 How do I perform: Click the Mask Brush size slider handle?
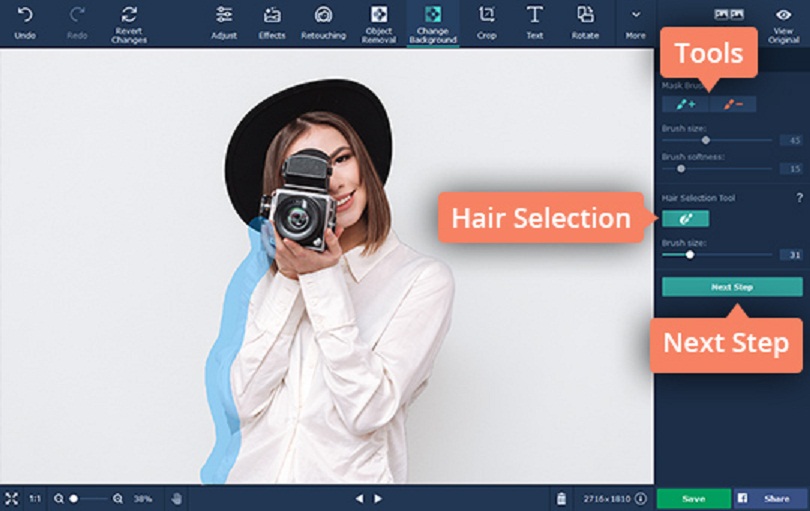706,141
